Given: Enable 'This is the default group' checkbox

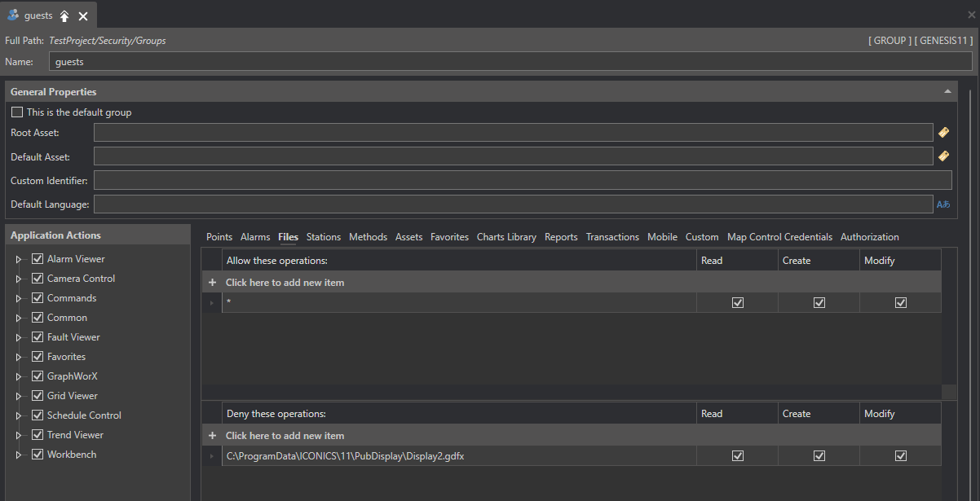Looking at the screenshot, I should point(17,112).
